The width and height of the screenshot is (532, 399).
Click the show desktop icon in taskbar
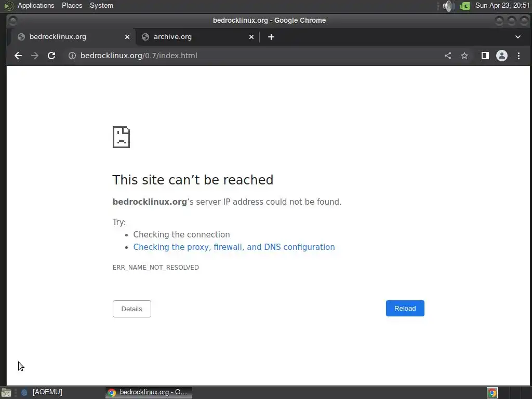[x=6, y=393]
